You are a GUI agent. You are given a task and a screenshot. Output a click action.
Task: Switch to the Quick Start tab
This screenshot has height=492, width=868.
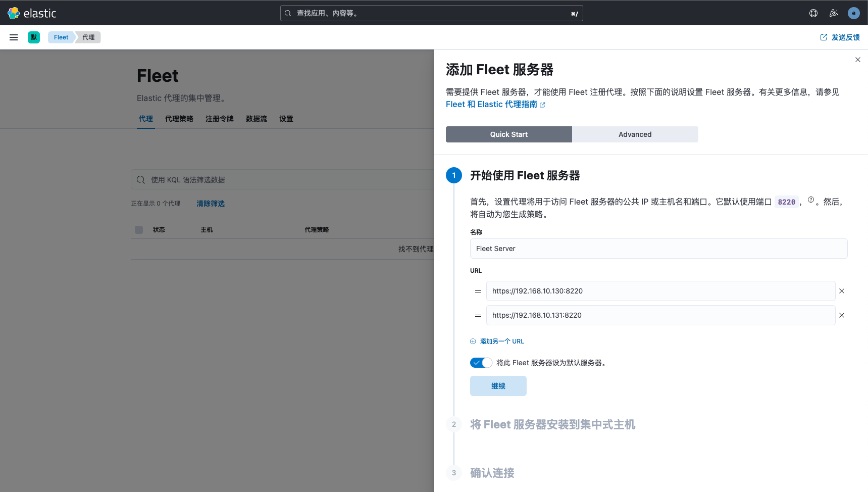(509, 134)
